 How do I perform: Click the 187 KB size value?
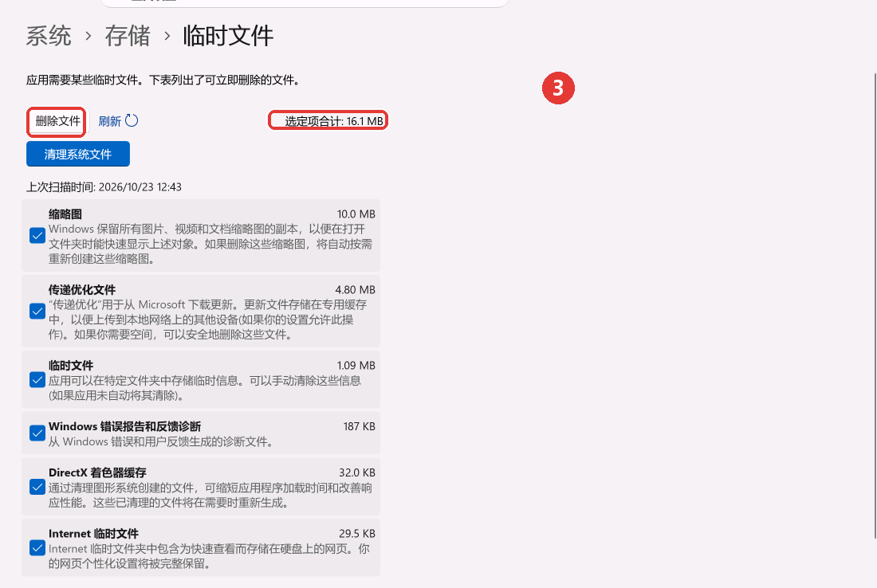coord(359,426)
